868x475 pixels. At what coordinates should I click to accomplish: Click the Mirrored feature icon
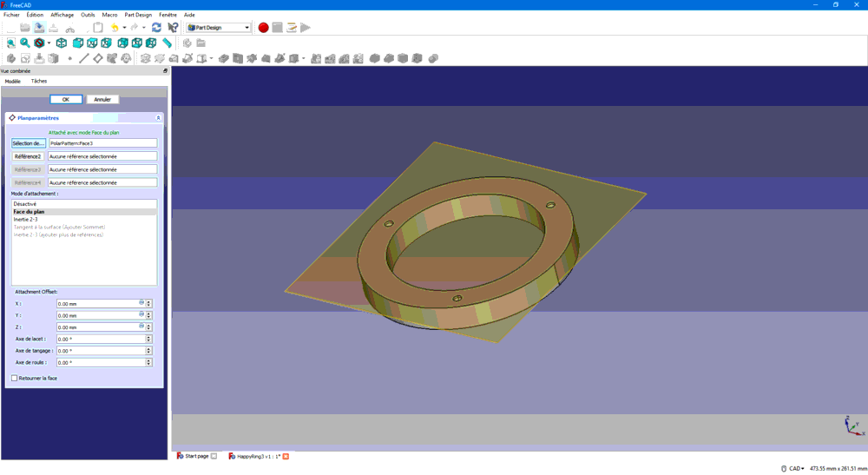316,58
